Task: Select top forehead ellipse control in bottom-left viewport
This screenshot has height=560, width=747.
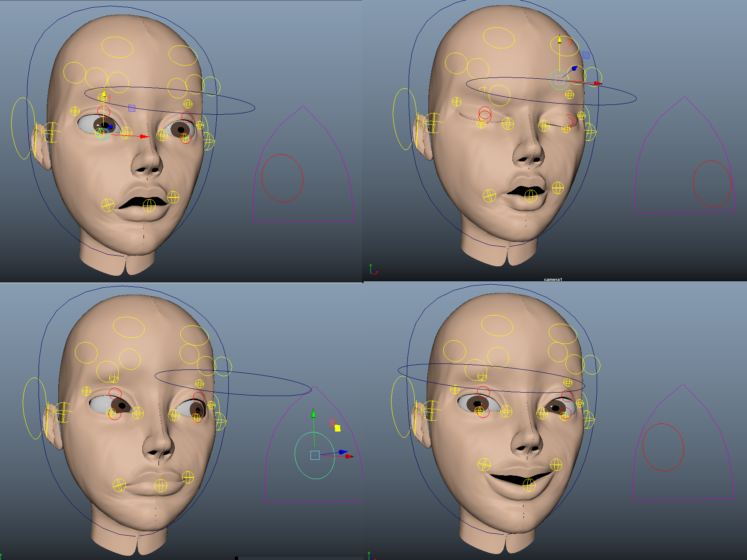Action: (x=129, y=327)
